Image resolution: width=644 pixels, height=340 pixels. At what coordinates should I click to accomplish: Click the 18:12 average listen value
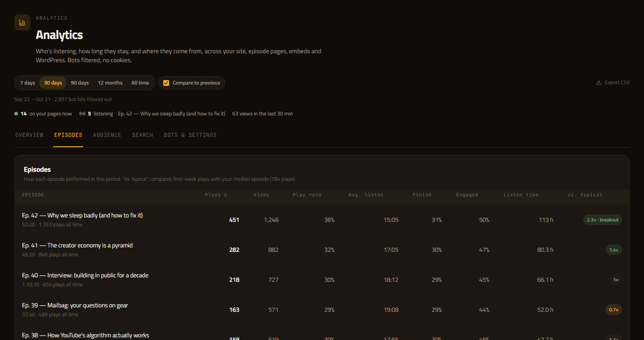coord(391,280)
